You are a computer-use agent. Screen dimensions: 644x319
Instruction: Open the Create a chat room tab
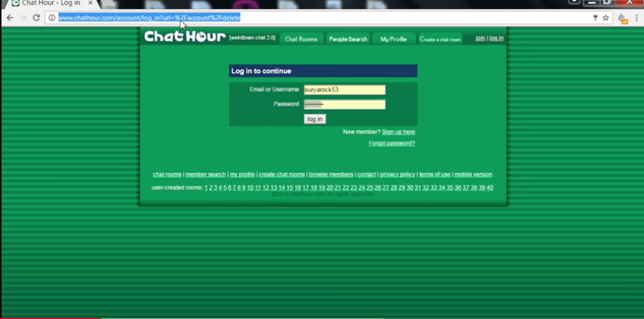pos(440,39)
